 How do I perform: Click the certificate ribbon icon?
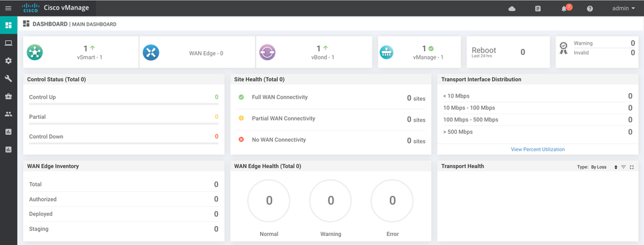click(x=563, y=48)
